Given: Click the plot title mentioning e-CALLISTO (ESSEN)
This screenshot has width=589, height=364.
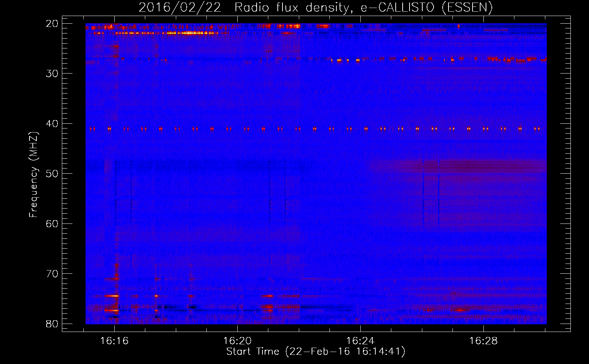Looking at the screenshot, I should click(316, 8).
